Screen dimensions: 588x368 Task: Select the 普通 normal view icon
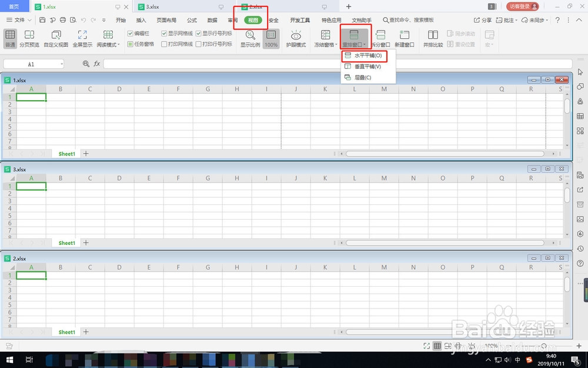click(10, 38)
